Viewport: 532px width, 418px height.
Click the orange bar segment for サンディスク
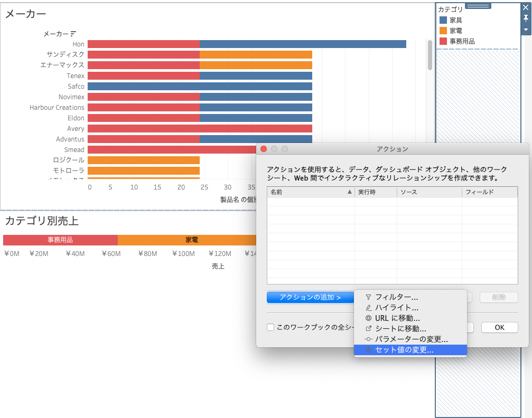(x=256, y=54)
